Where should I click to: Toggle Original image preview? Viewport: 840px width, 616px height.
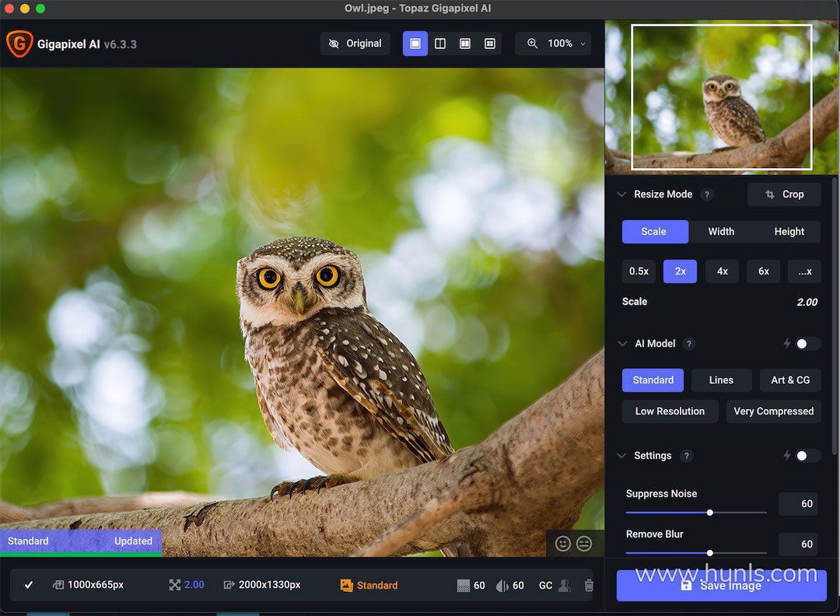pos(355,44)
